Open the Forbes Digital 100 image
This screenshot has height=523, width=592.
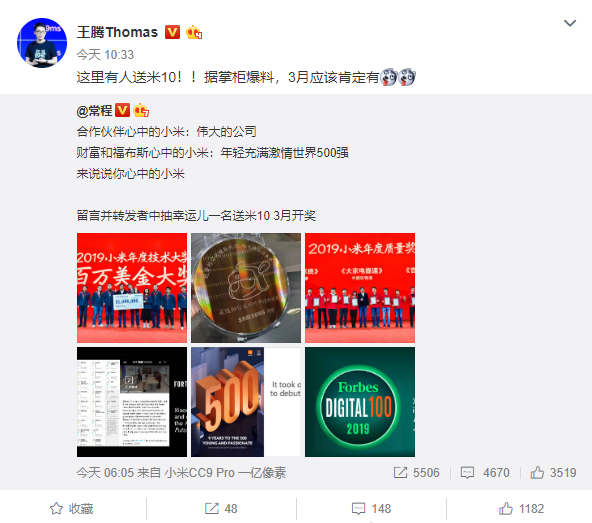pos(360,402)
